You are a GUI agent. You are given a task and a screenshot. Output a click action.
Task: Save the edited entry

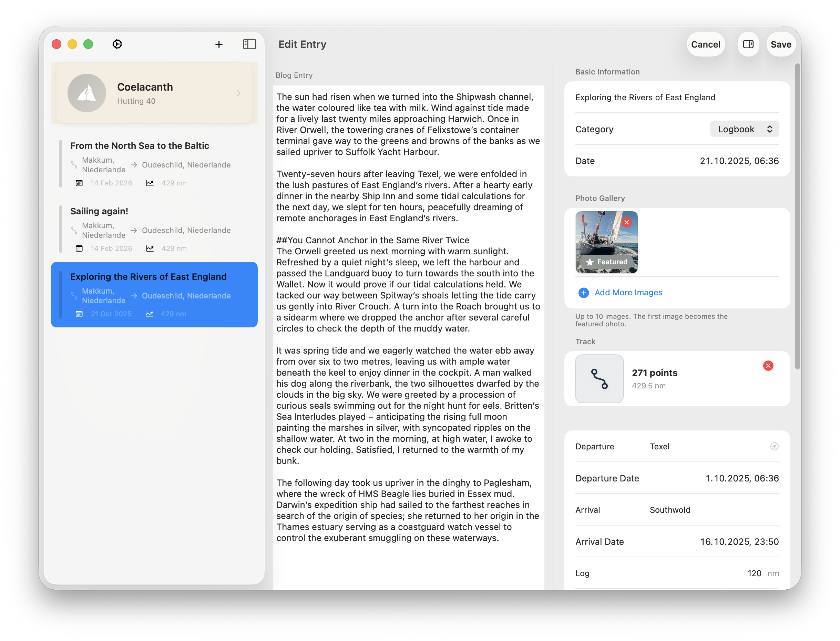(780, 44)
